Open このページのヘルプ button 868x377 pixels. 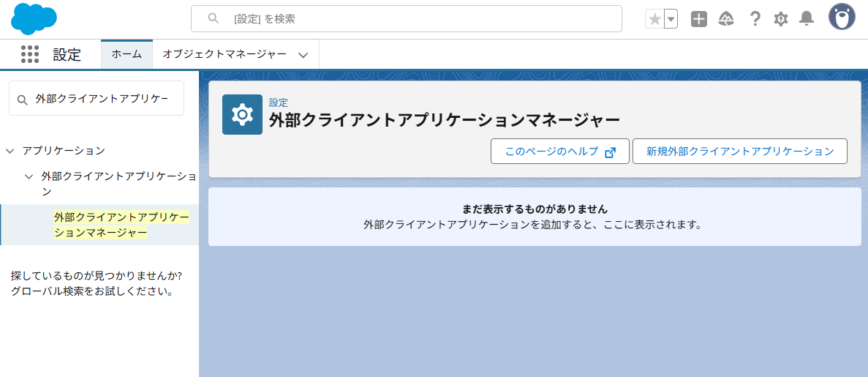pos(560,152)
